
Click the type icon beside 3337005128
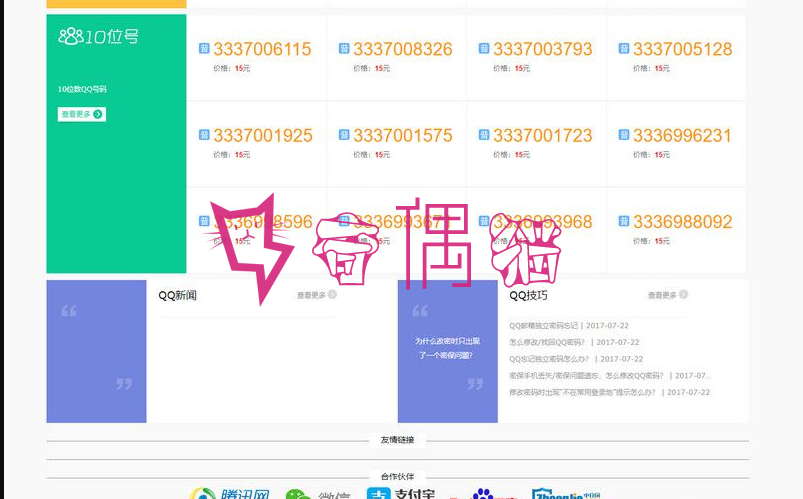(623, 48)
